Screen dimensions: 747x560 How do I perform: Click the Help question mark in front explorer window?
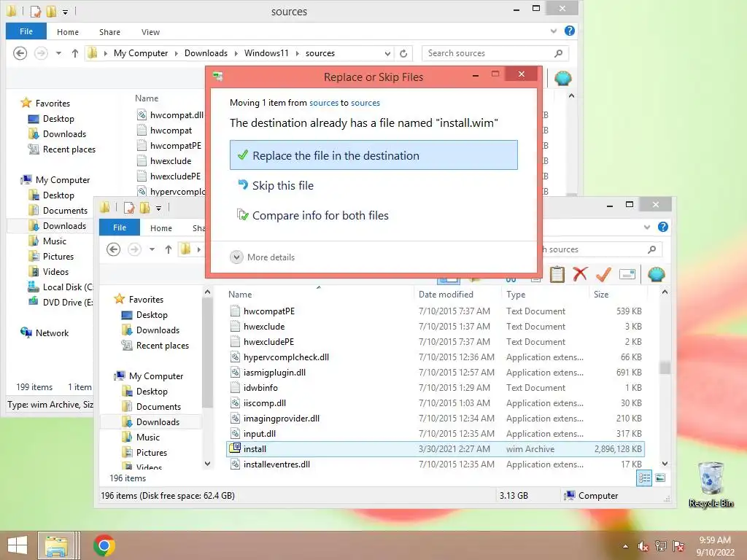(662, 227)
